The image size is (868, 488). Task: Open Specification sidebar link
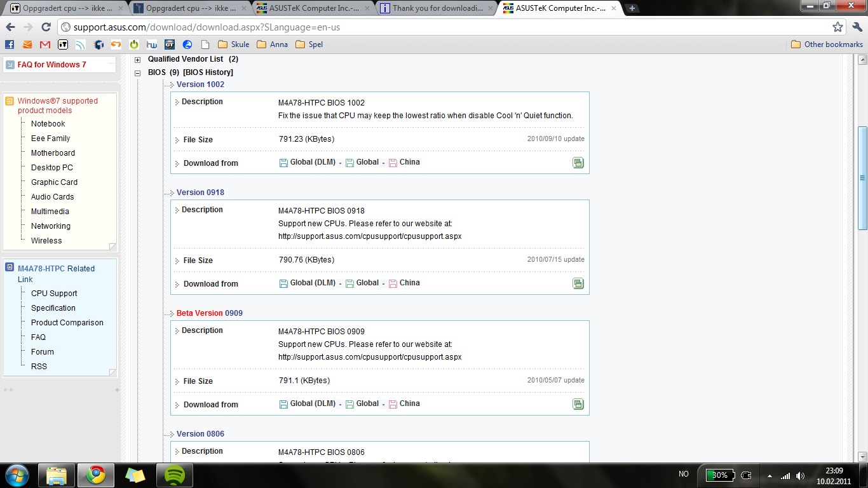click(x=53, y=308)
